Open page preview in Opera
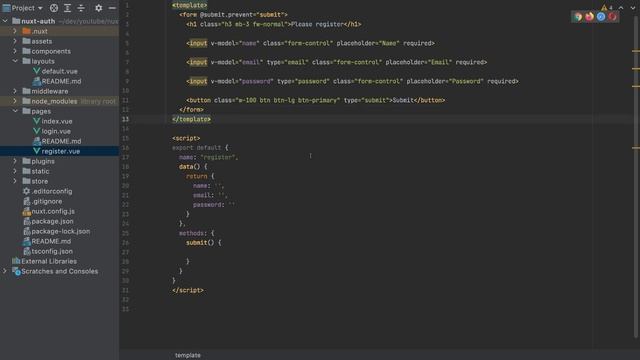 pos(612,17)
